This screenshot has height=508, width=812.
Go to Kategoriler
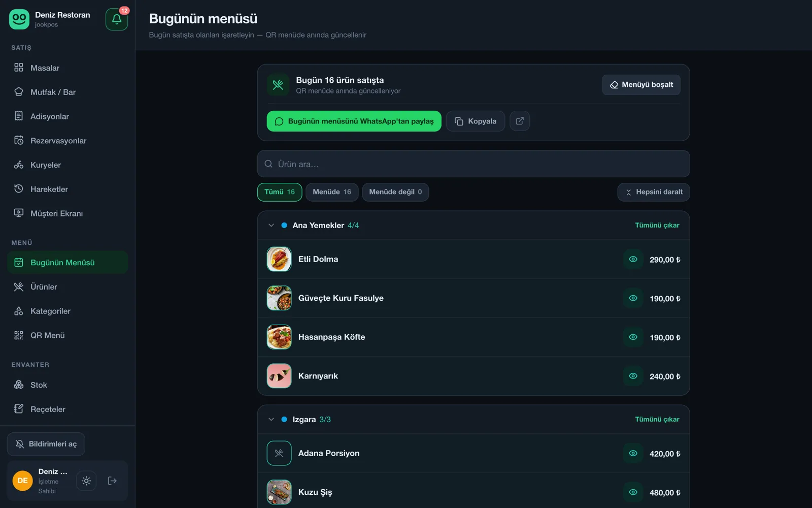(x=67, y=311)
